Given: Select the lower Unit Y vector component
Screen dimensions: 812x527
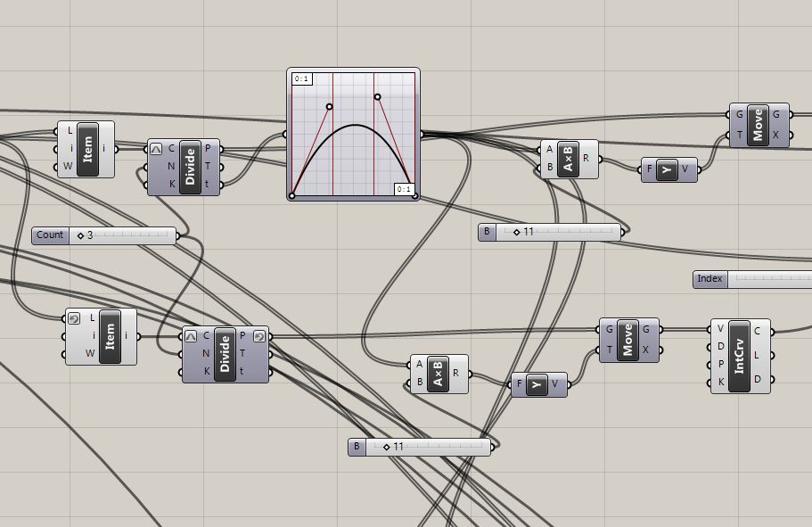Looking at the screenshot, I should [537, 384].
